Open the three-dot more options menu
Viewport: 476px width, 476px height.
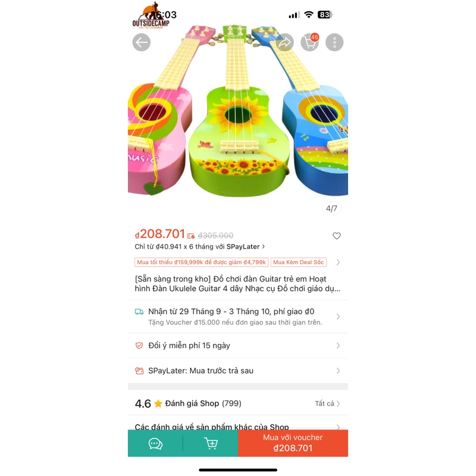334,42
